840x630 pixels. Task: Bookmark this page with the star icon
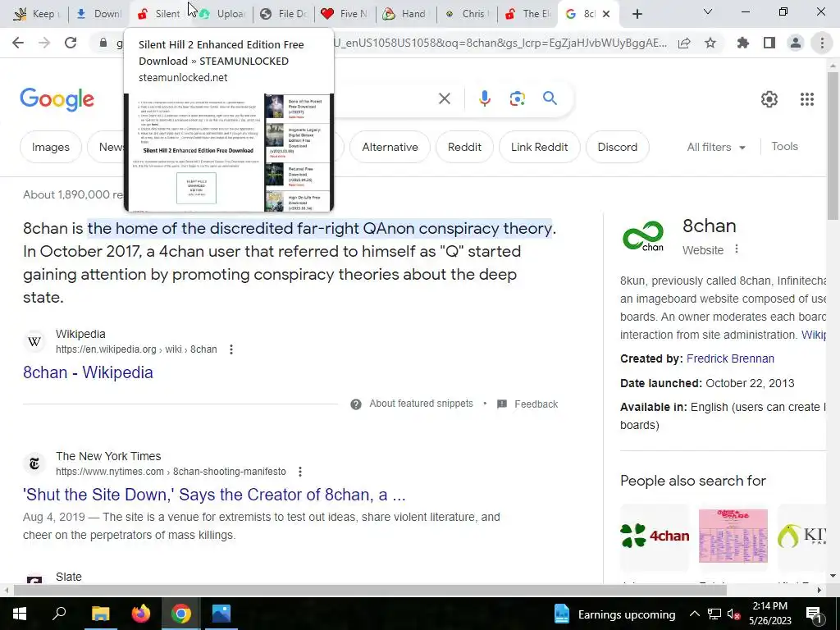tap(710, 43)
